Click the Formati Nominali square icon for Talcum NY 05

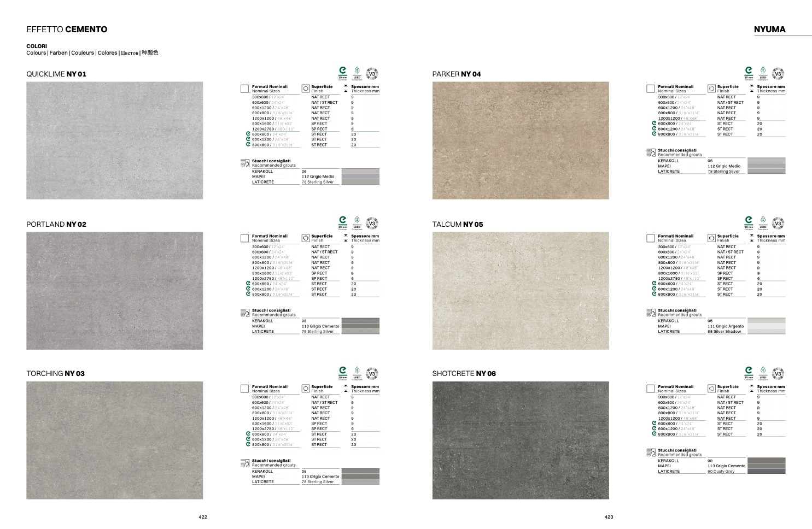(x=651, y=238)
